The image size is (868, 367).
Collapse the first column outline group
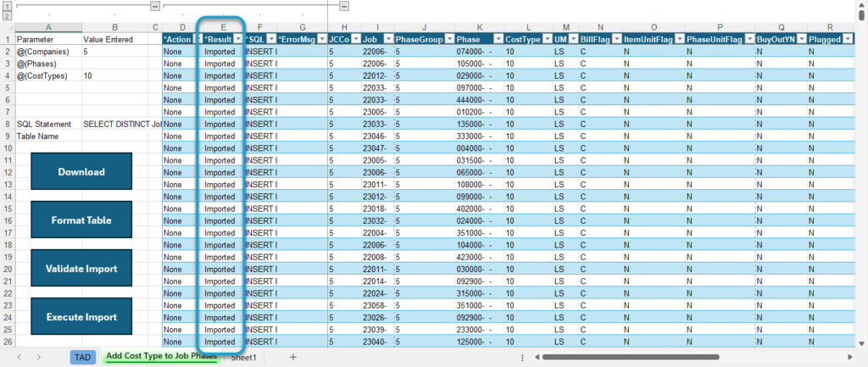(x=155, y=6)
